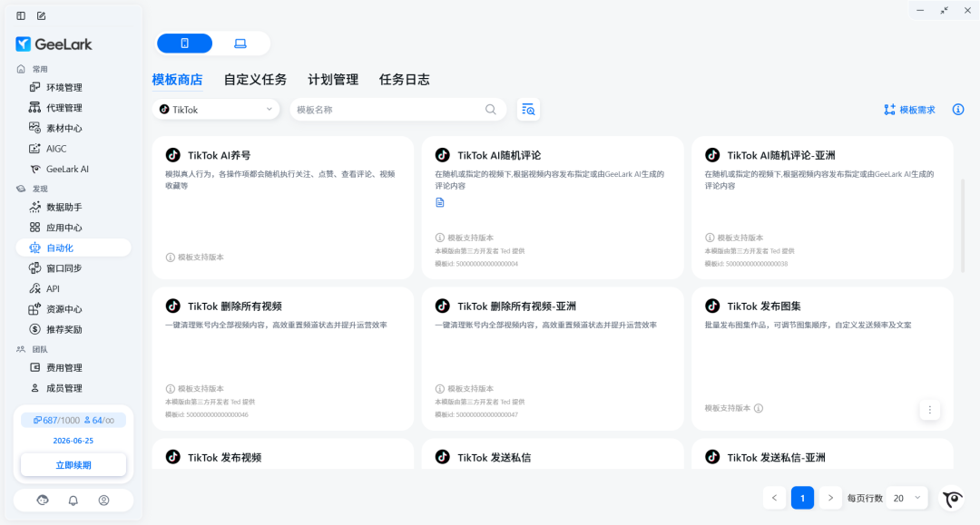Image resolution: width=980 pixels, height=525 pixels.
Task: Click the three-dot menu on TikTok 发布图集 card
Action: (930, 410)
